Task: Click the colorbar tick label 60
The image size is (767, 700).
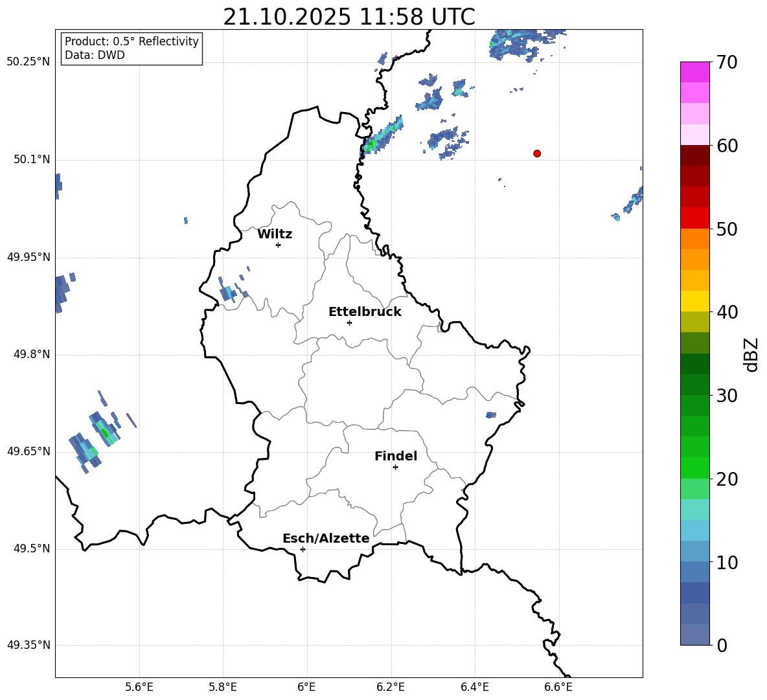Action: (727, 146)
